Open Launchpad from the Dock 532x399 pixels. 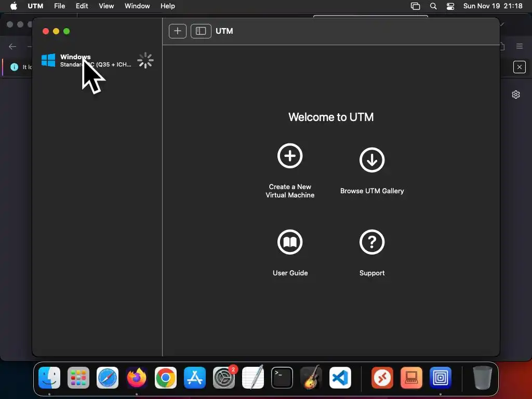[x=78, y=378]
